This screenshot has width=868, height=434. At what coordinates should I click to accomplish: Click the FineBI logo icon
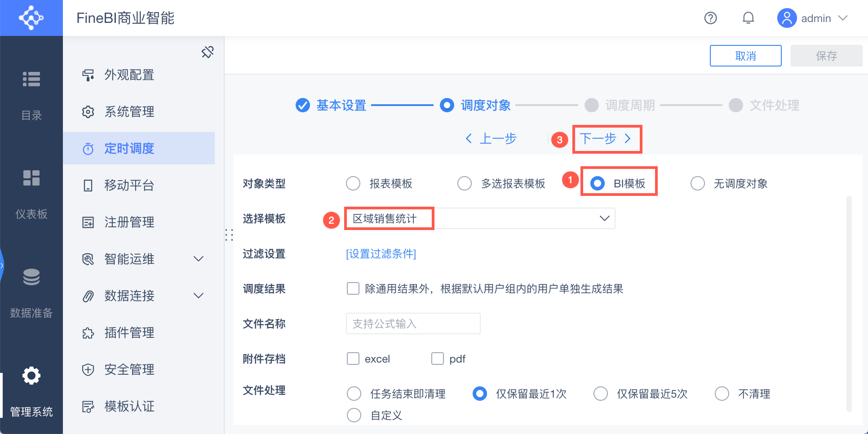31,18
